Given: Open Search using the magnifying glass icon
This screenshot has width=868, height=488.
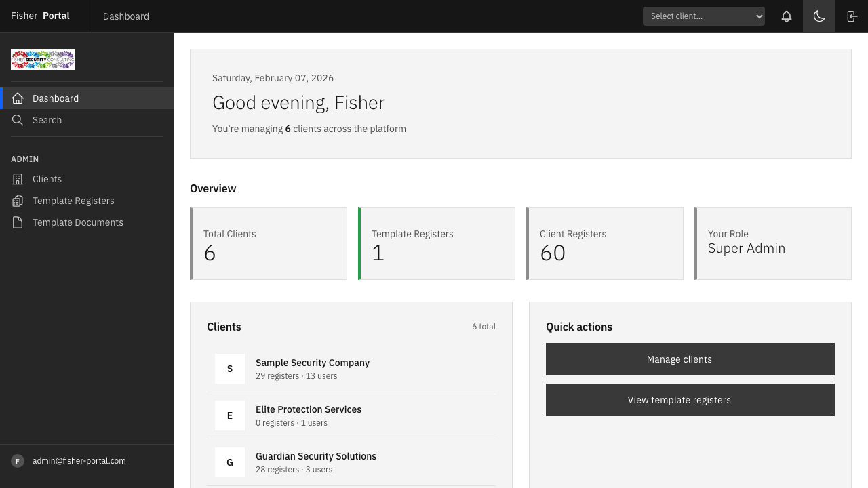Looking at the screenshot, I should (18, 120).
